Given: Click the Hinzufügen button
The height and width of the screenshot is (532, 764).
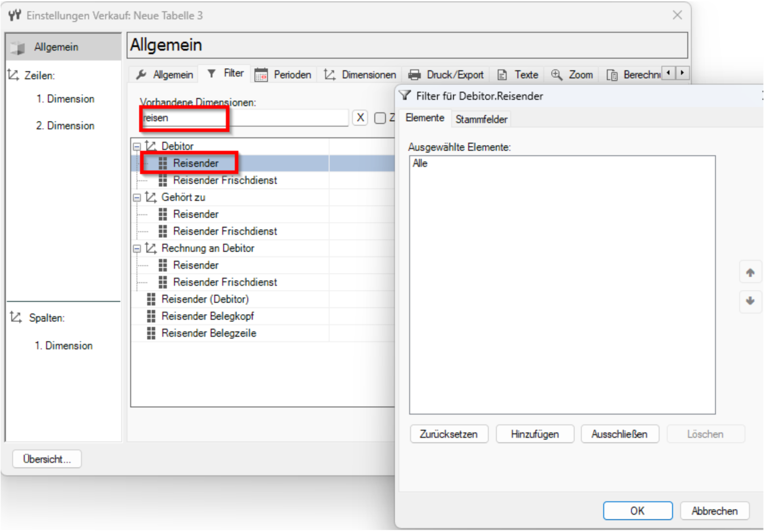Looking at the screenshot, I should coord(535,434).
